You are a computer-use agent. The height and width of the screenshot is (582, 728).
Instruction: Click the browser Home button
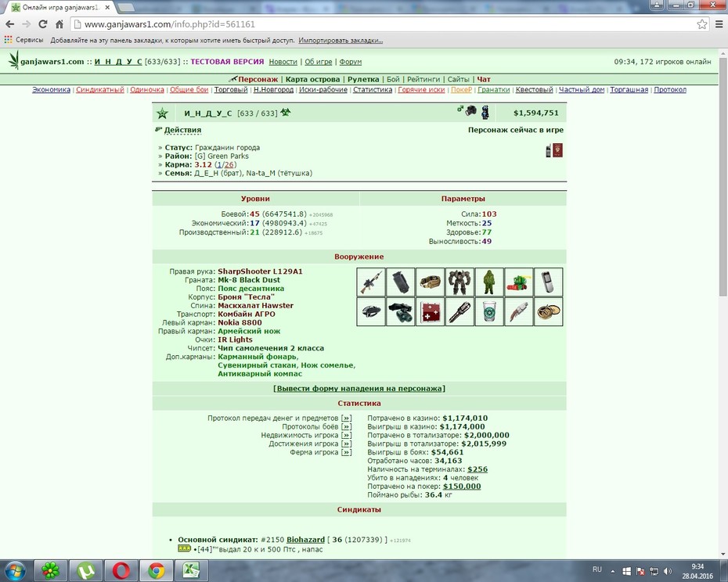(x=59, y=24)
